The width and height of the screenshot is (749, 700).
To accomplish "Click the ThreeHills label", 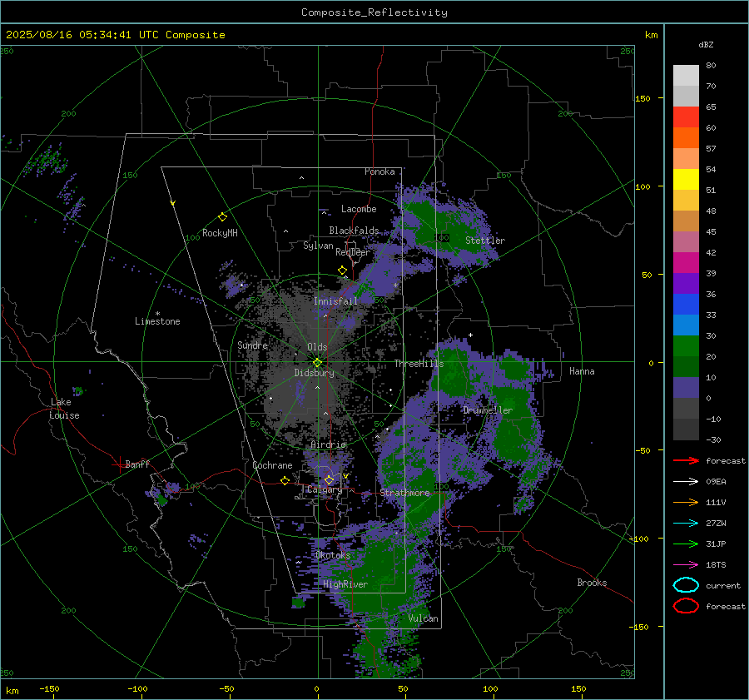I will tap(419, 364).
